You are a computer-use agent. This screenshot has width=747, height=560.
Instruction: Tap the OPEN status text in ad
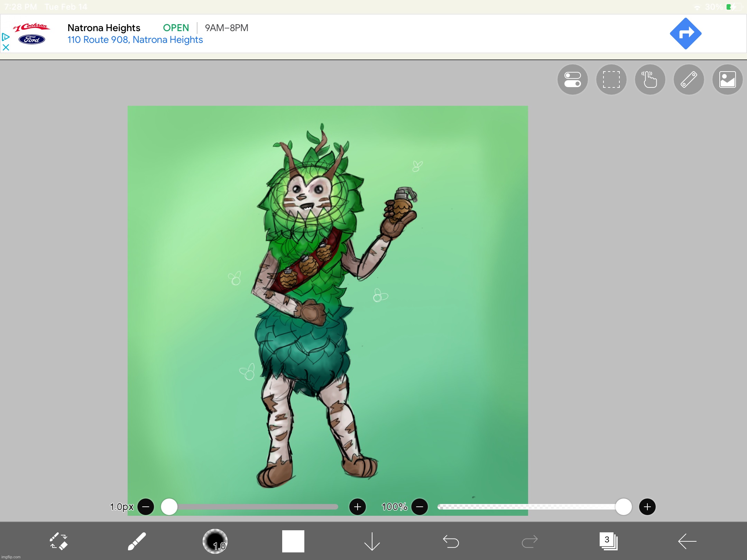point(176,28)
